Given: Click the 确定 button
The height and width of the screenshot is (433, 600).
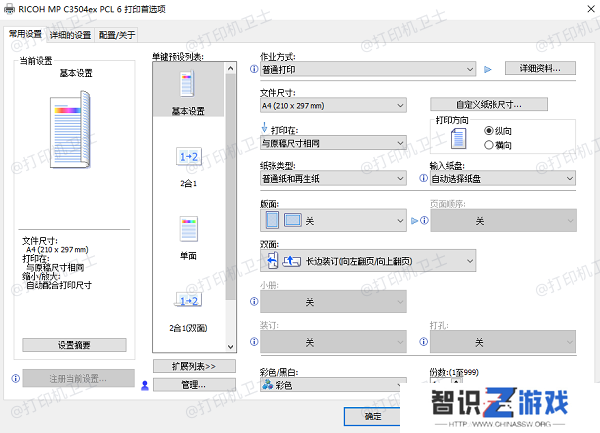Looking at the screenshot, I should tap(372, 416).
